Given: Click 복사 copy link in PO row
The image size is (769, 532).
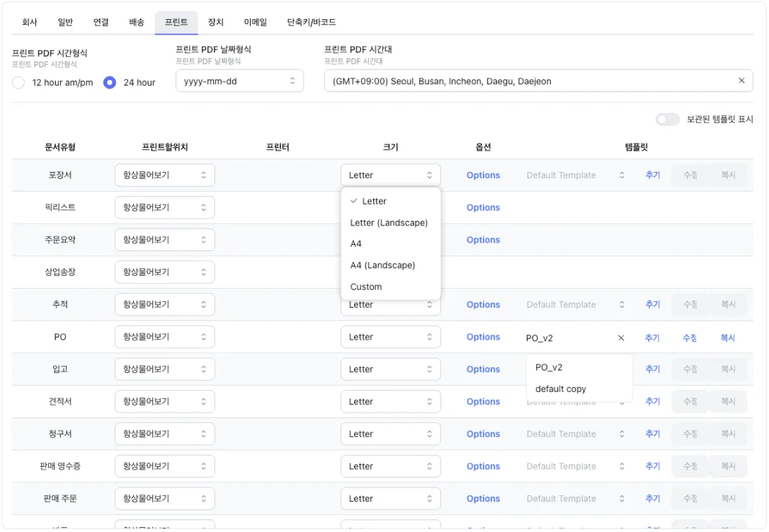Looking at the screenshot, I should 728,337.
